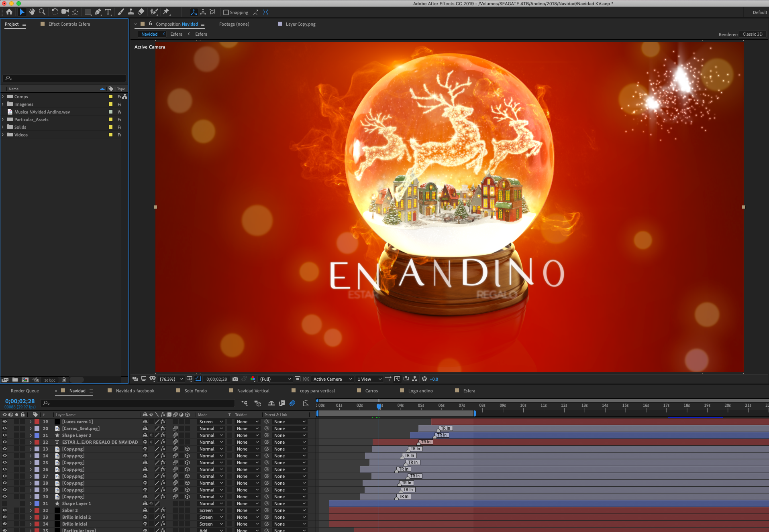The height and width of the screenshot is (532, 769).
Task: Select the Unified Camera tool
Action: (x=65, y=12)
